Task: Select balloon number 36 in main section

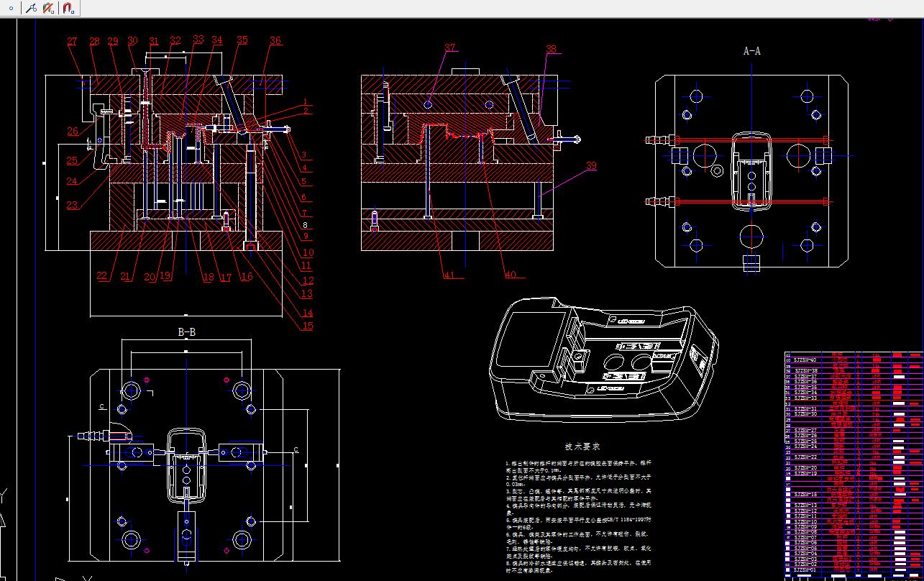Action: [275, 41]
